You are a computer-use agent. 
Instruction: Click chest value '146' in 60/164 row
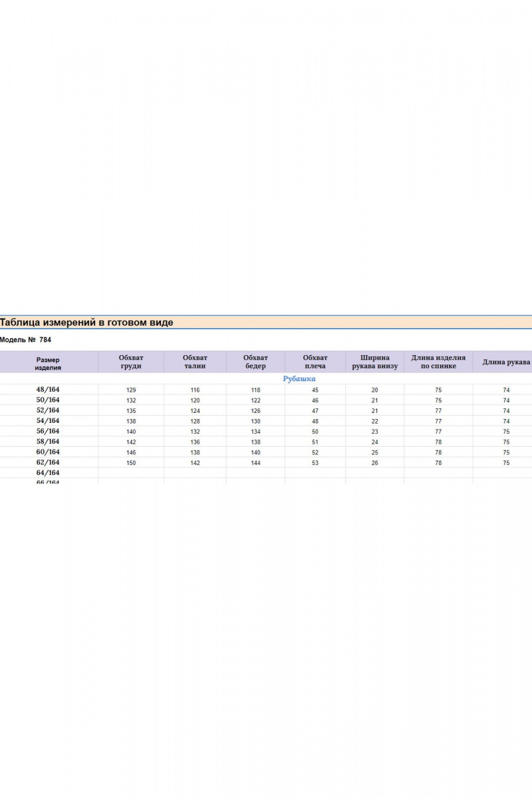pos(131,452)
